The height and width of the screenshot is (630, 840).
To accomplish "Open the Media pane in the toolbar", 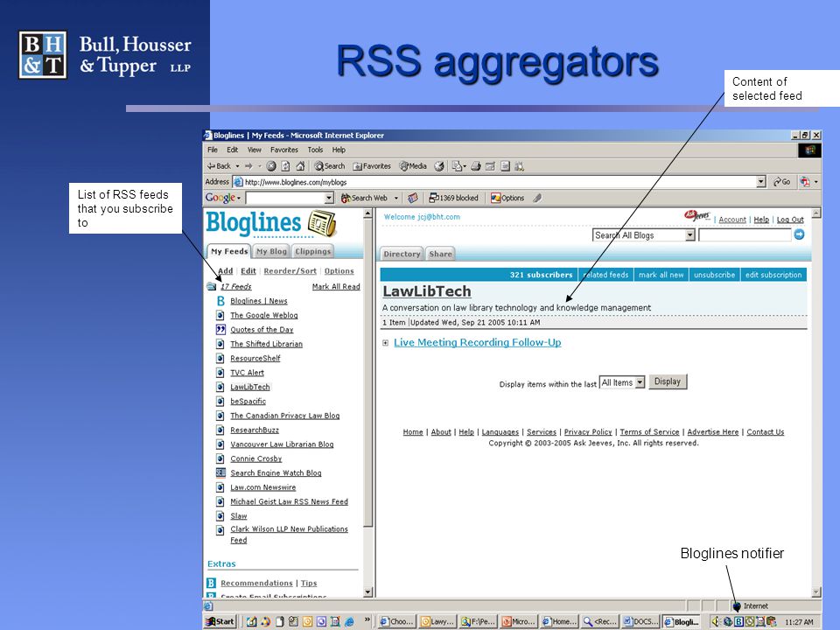I will point(412,166).
